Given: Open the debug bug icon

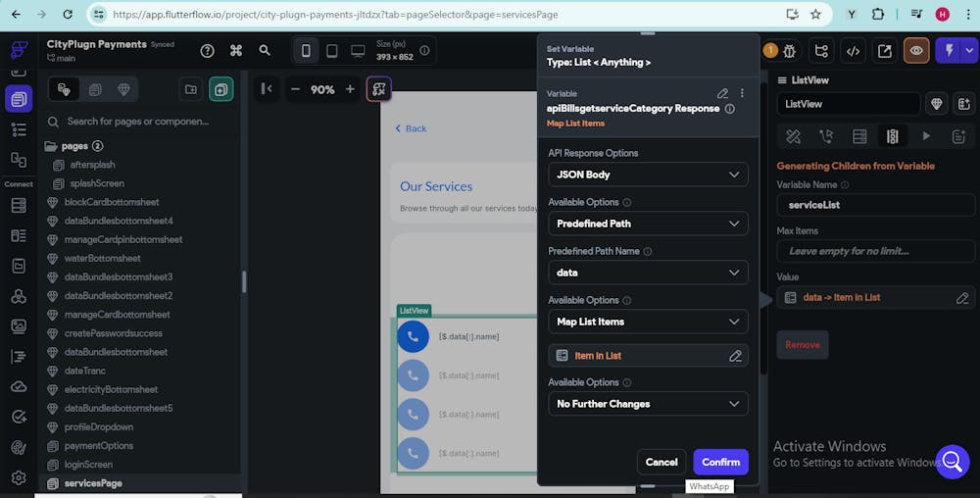Looking at the screenshot, I should coord(789,51).
